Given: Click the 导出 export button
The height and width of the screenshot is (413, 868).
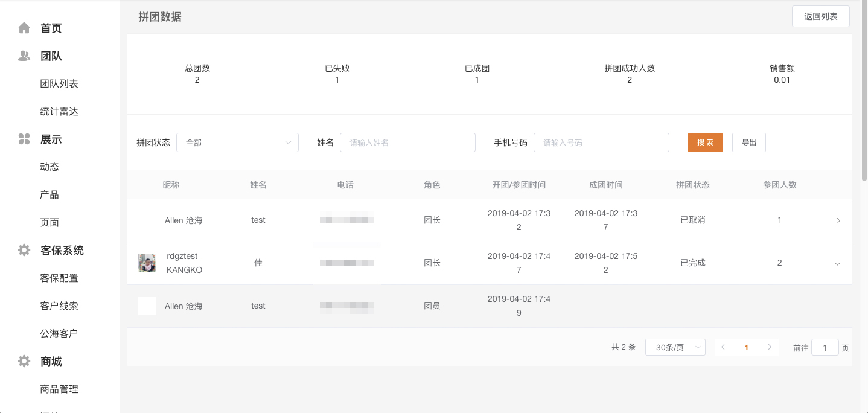Looking at the screenshot, I should pos(748,142).
